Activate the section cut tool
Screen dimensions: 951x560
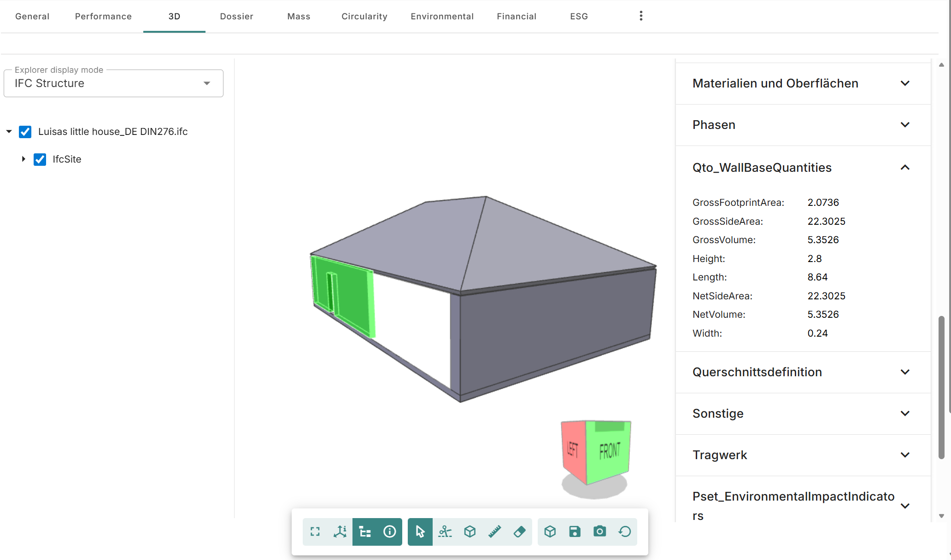pos(445,531)
